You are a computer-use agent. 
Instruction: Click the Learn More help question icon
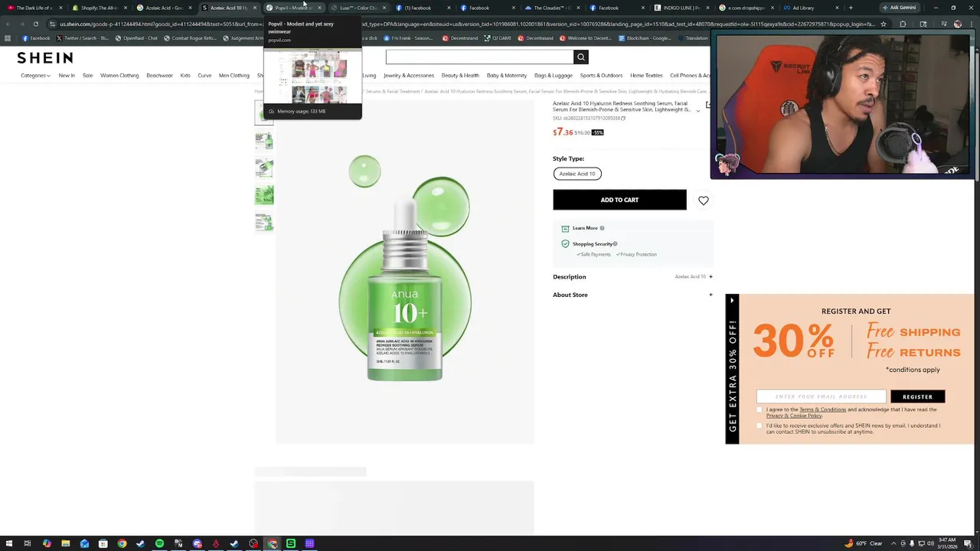602,228
